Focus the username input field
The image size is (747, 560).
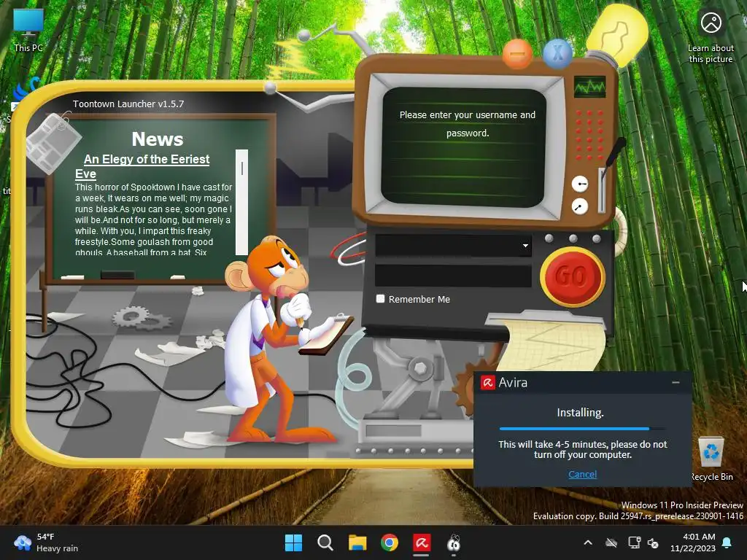click(453, 246)
